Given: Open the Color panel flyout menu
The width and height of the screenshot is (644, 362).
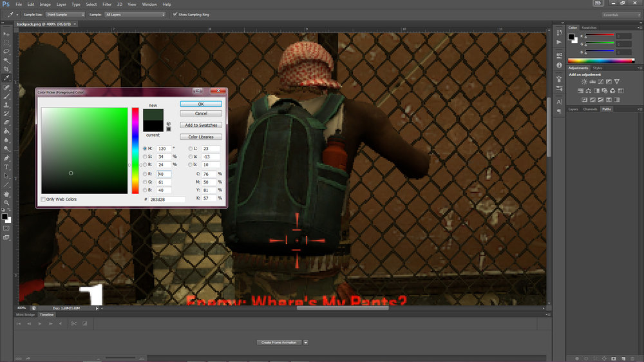Looking at the screenshot, I should pyautogui.click(x=639, y=28).
